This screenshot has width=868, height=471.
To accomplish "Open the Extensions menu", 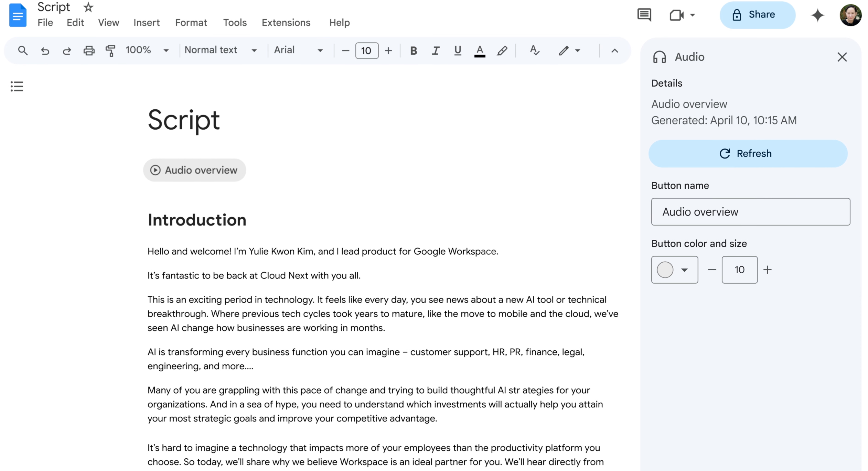I will click(286, 23).
